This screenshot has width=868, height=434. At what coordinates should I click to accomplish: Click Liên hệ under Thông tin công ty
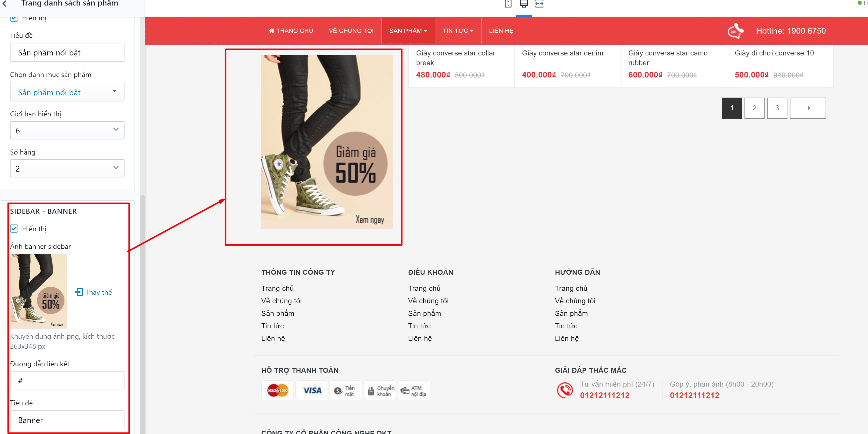tap(273, 338)
